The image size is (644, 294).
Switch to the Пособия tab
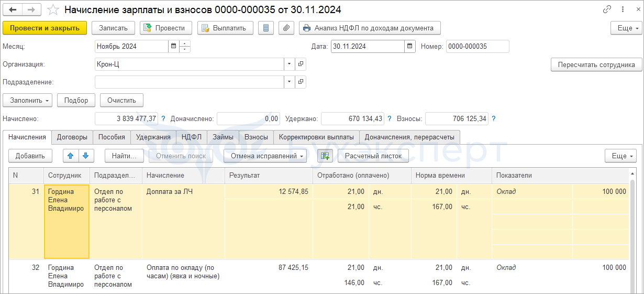point(112,137)
